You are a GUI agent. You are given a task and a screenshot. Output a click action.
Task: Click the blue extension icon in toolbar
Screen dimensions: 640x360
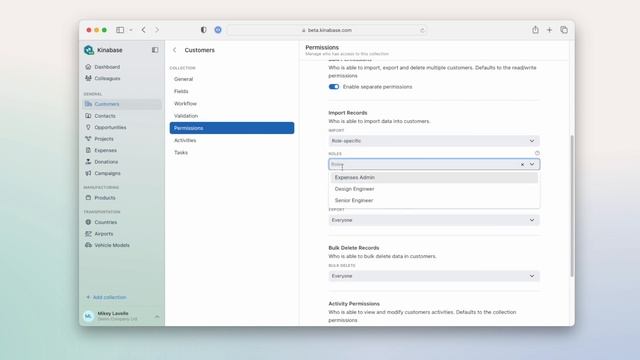click(218, 30)
